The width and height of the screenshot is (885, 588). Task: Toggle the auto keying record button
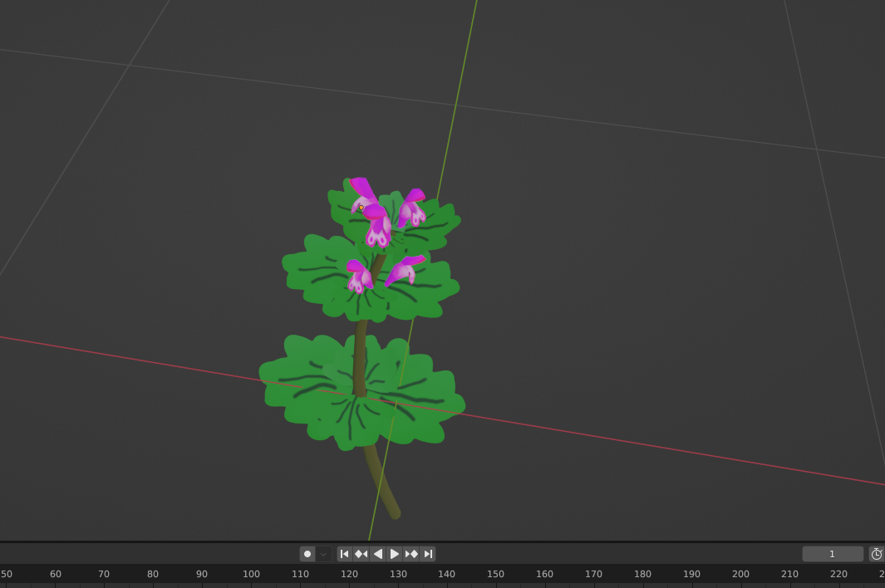click(307, 554)
